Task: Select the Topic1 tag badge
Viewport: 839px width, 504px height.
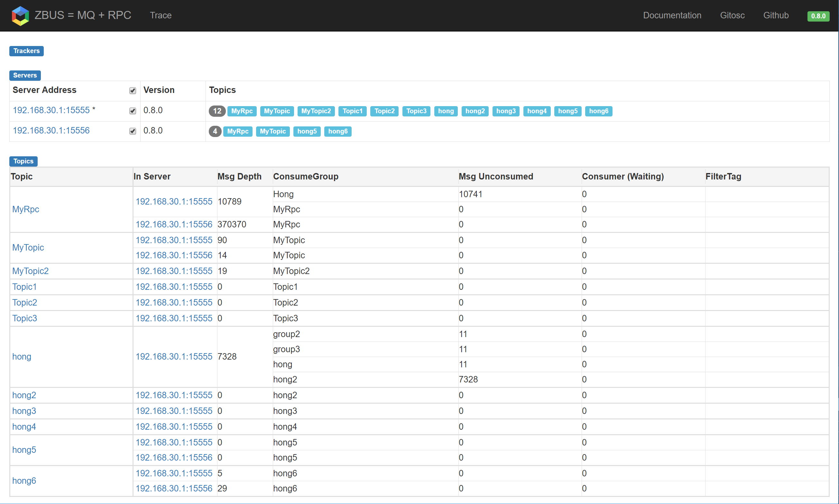Action: coord(352,111)
